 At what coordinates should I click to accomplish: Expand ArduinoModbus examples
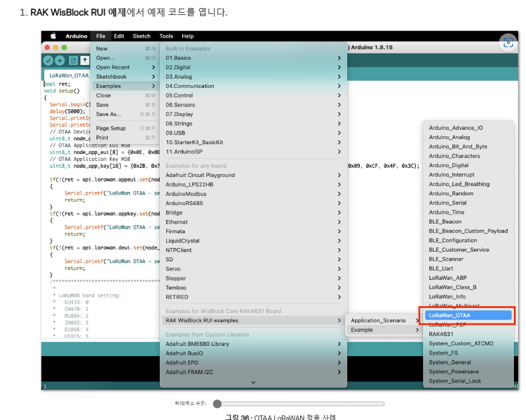(x=254, y=194)
